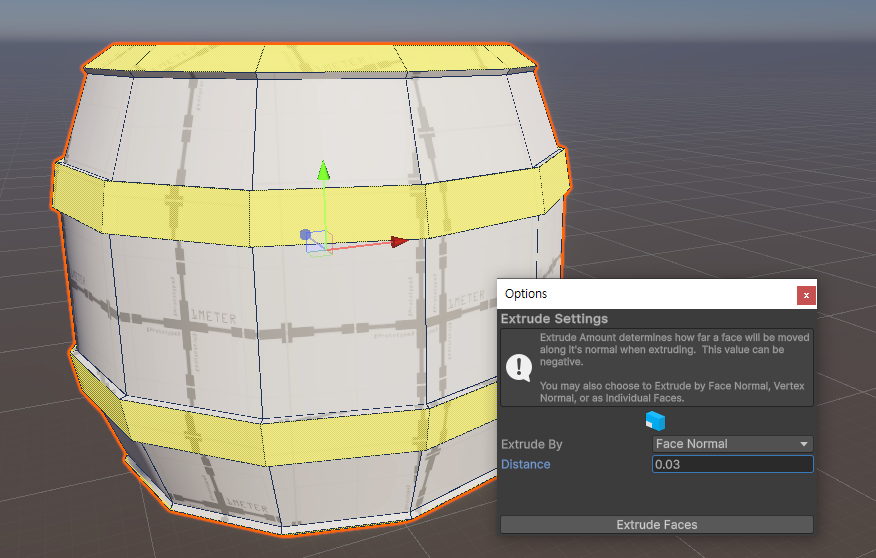The image size is (876, 558).
Task: Click the red X-axis gizmo arrow
Action: [399, 241]
